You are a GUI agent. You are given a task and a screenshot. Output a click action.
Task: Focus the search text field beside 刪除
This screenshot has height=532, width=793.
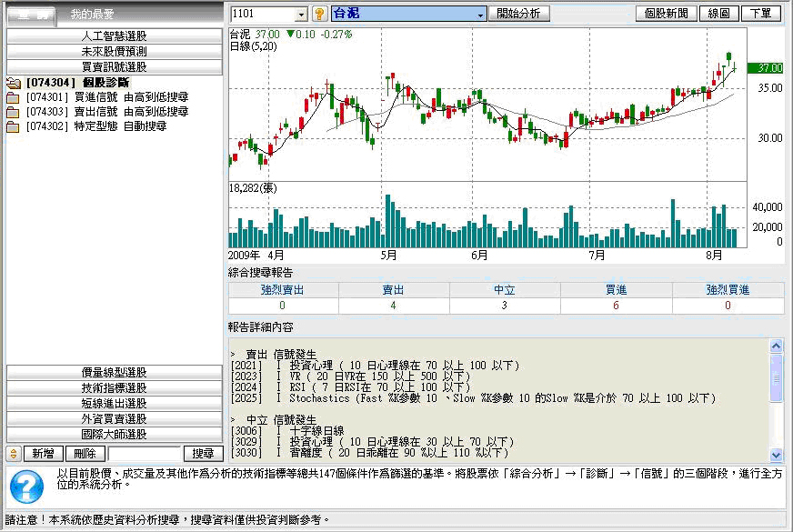(x=144, y=454)
